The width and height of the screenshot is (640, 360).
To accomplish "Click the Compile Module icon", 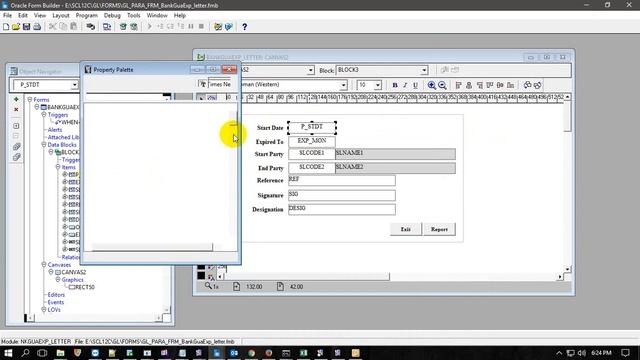I will tap(123, 27).
